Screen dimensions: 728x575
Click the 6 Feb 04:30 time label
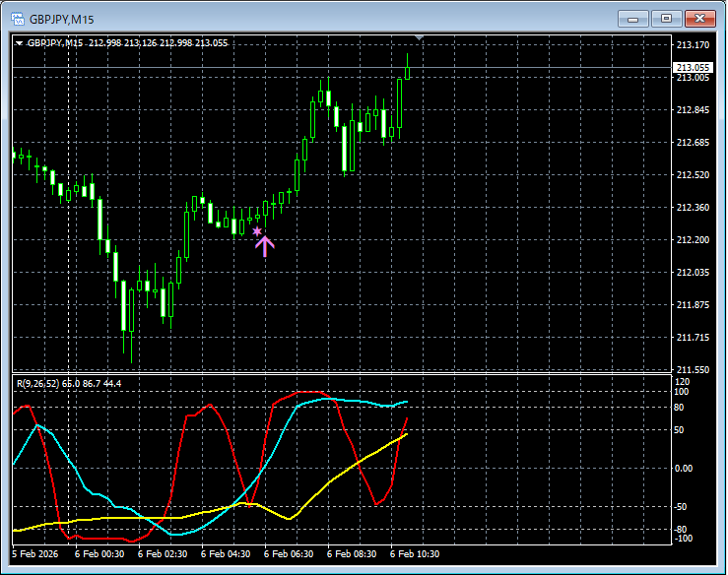point(226,554)
